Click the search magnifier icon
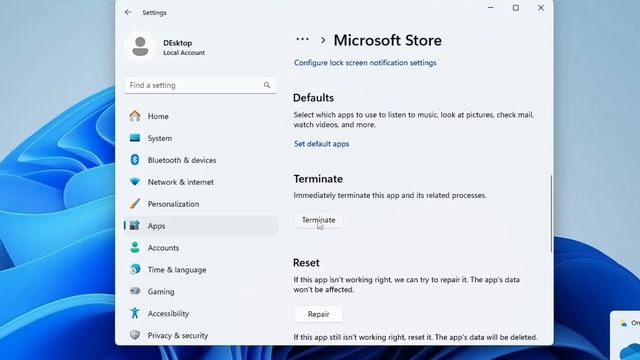The height and width of the screenshot is (360, 640). pos(267,85)
